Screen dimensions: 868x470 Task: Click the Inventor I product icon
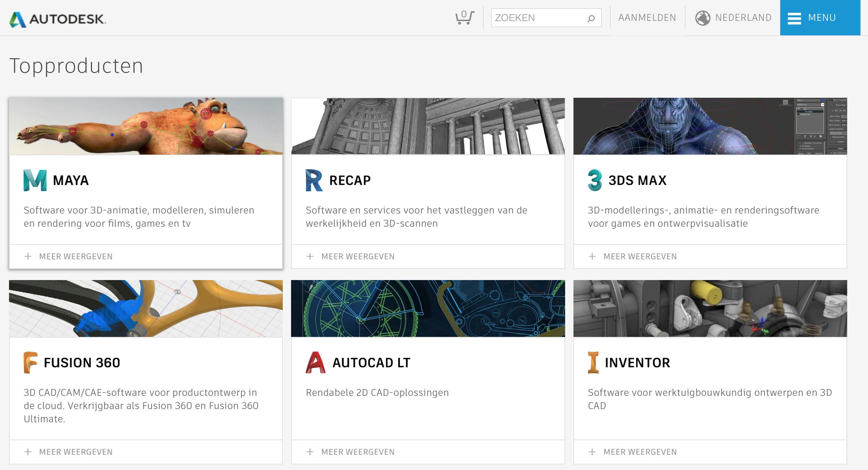coord(593,363)
